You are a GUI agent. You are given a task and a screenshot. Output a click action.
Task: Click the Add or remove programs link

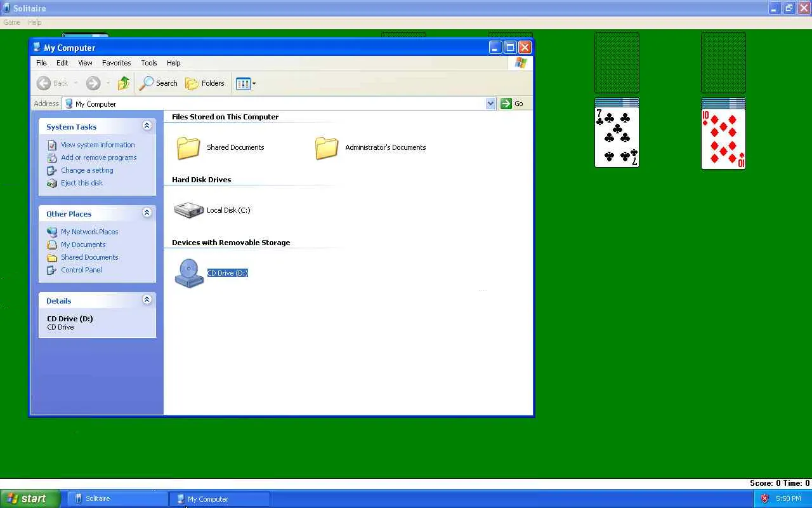[x=99, y=157]
